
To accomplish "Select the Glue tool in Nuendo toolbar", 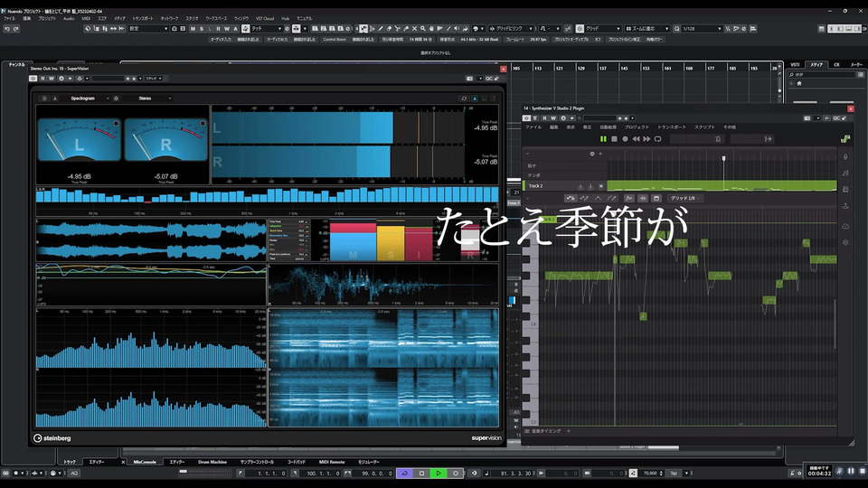I will click(x=406, y=29).
